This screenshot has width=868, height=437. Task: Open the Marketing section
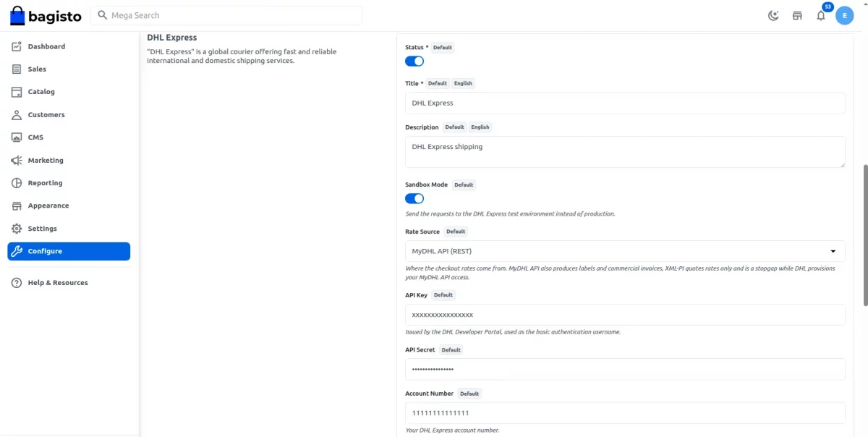click(69, 161)
